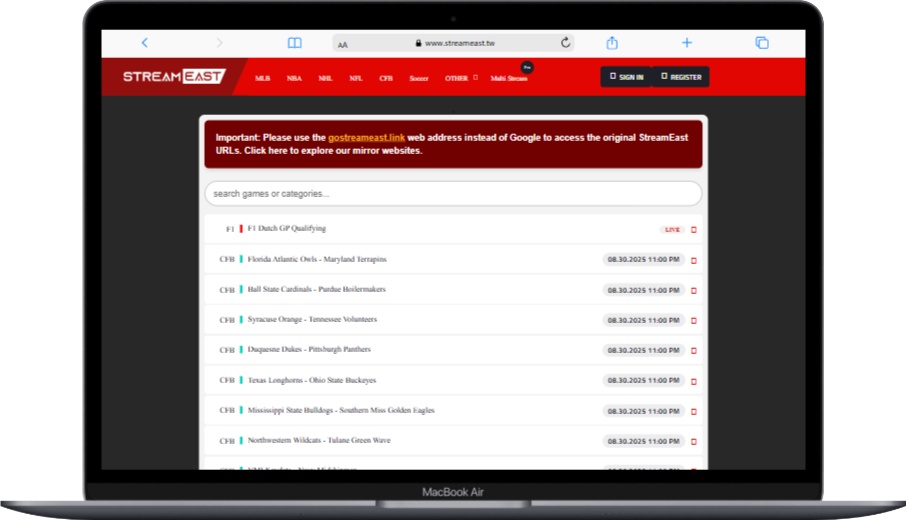Reload the page with the refresh icon
This screenshot has width=906, height=520.
click(x=565, y=42)
